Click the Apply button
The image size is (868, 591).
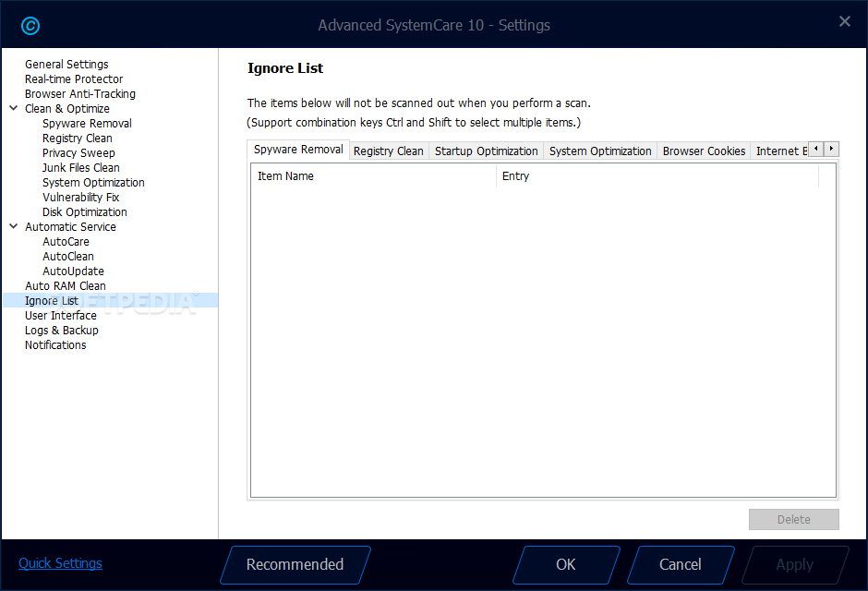(794, 564)
